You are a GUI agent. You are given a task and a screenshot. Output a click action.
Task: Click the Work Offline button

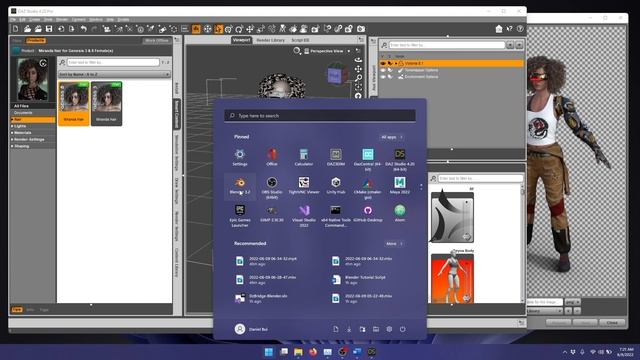[x=156, y=40]
